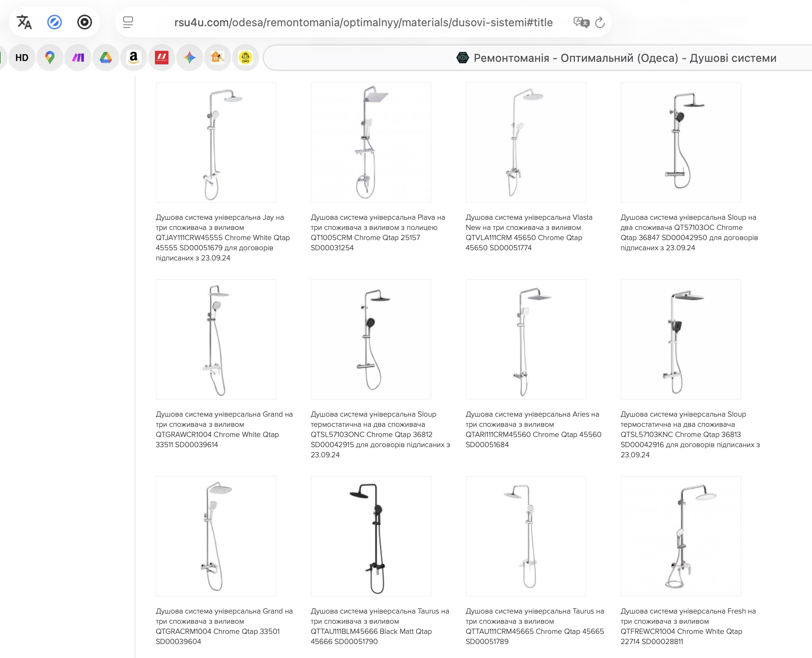Click the translate extension icon
The image size is (812, 658).
point(24,22)
